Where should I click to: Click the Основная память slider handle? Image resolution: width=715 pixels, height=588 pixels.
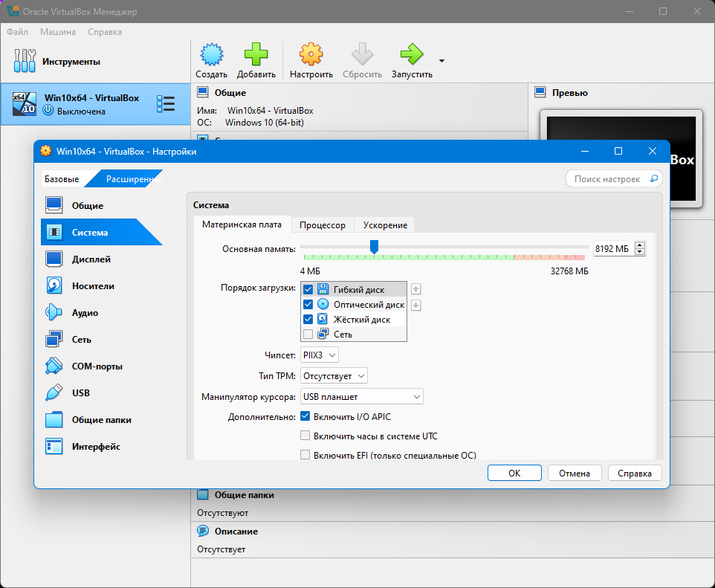[x=374, y=247]
